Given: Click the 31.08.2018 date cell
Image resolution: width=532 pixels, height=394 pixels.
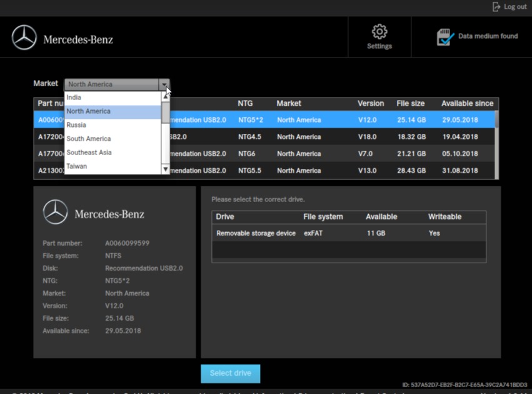Looking at the screenshot, I should click(x=459, y=171).
